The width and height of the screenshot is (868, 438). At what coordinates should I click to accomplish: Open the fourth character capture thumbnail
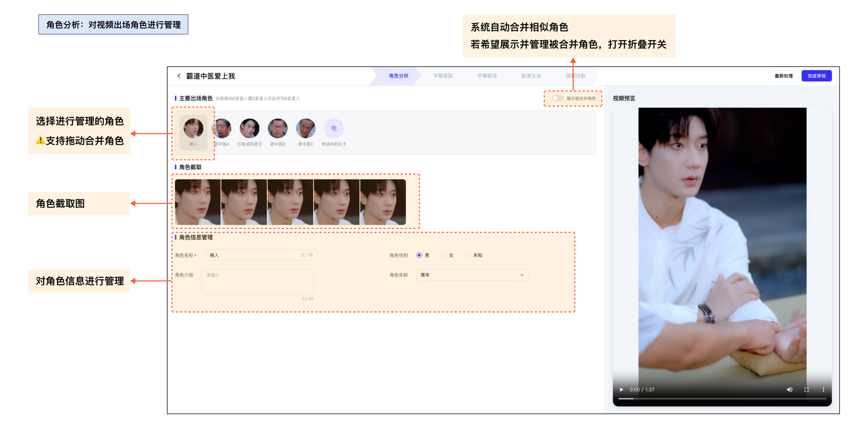[337, 202]
